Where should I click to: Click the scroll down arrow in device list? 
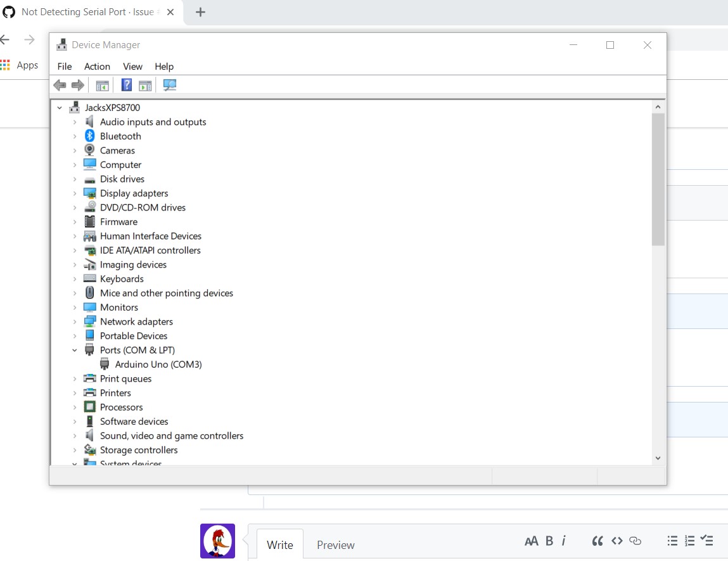point(658,458)
